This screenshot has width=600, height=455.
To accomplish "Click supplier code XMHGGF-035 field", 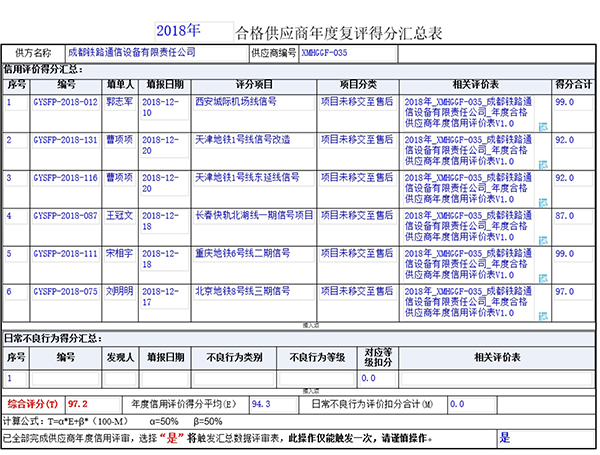I will [x=348, y=53].
